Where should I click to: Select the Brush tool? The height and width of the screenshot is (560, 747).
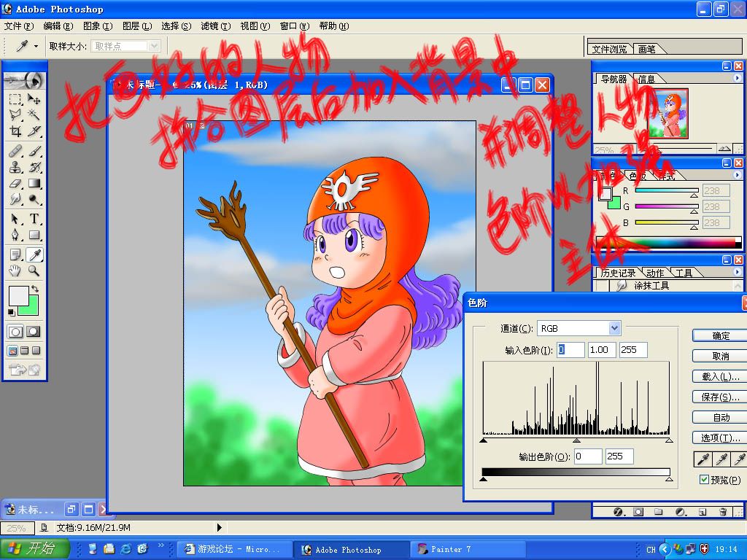[34, 152]
